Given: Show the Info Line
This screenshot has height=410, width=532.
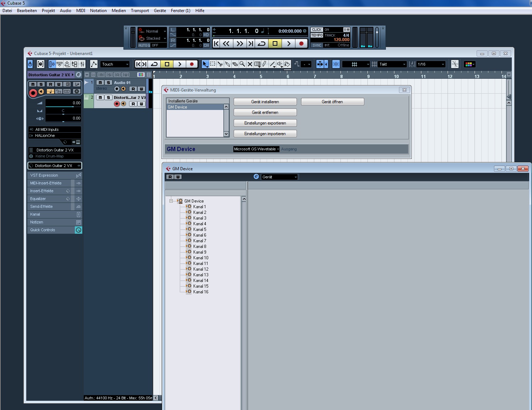Looking at the screenshot, I should 60,64.
